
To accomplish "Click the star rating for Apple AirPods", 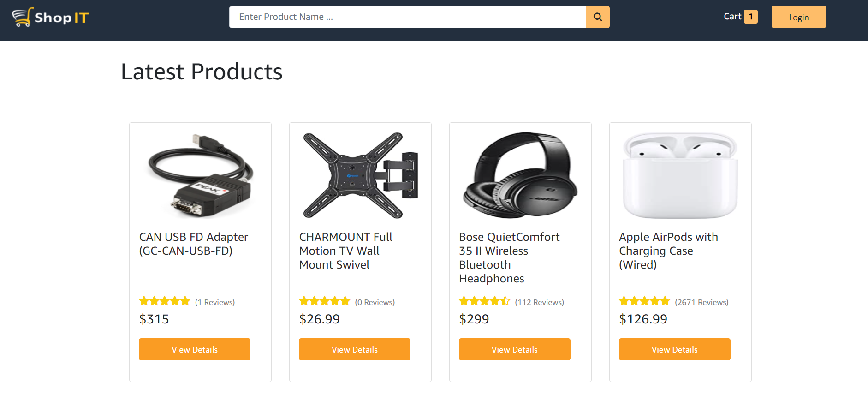I will pyautogui.click(x=644, y=301).
